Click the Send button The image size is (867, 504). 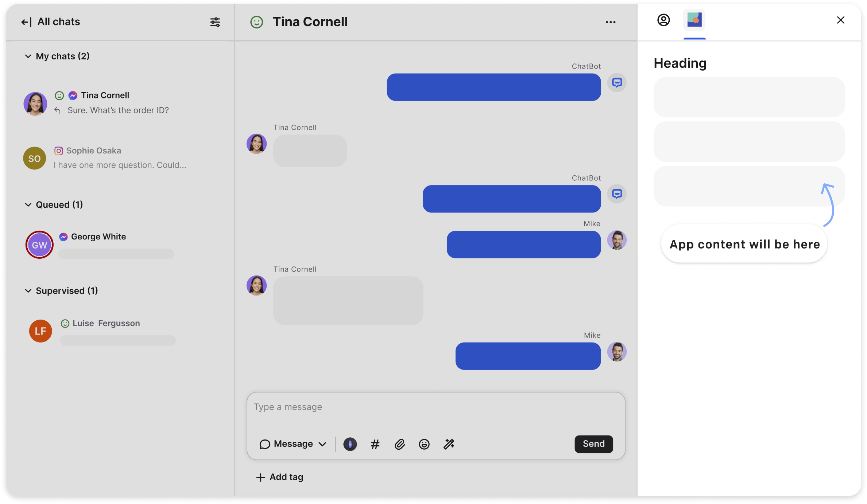[x=594, y=444]
